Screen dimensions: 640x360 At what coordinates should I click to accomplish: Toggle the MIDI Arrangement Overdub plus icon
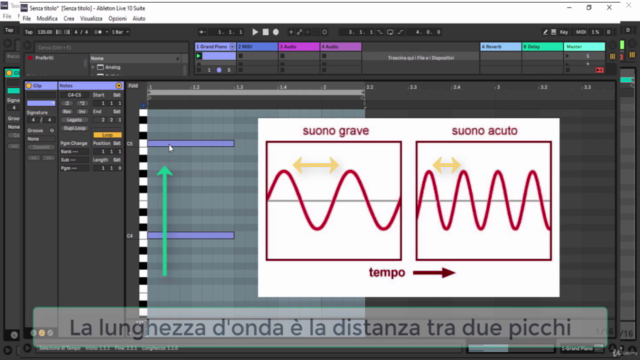[291, 32]
